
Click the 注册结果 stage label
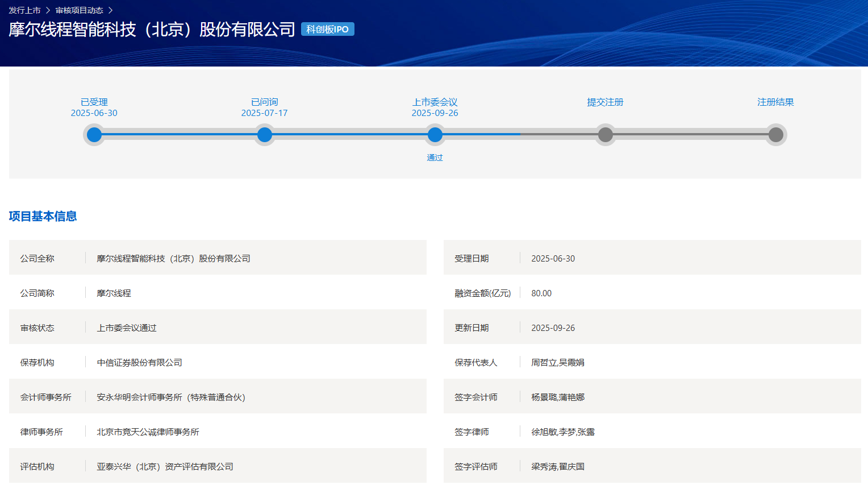click(776, 102)
